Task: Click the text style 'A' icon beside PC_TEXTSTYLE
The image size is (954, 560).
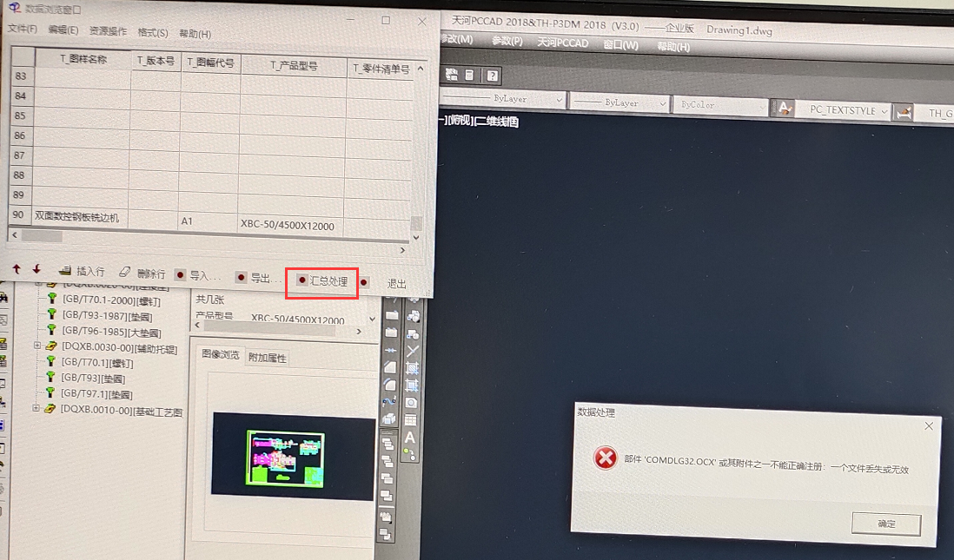Action: (784, 109)
